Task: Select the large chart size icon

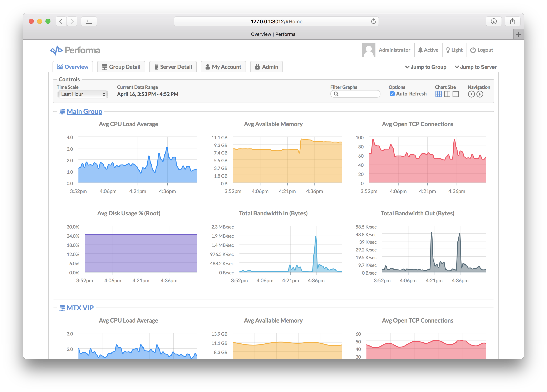Action: 455,94
